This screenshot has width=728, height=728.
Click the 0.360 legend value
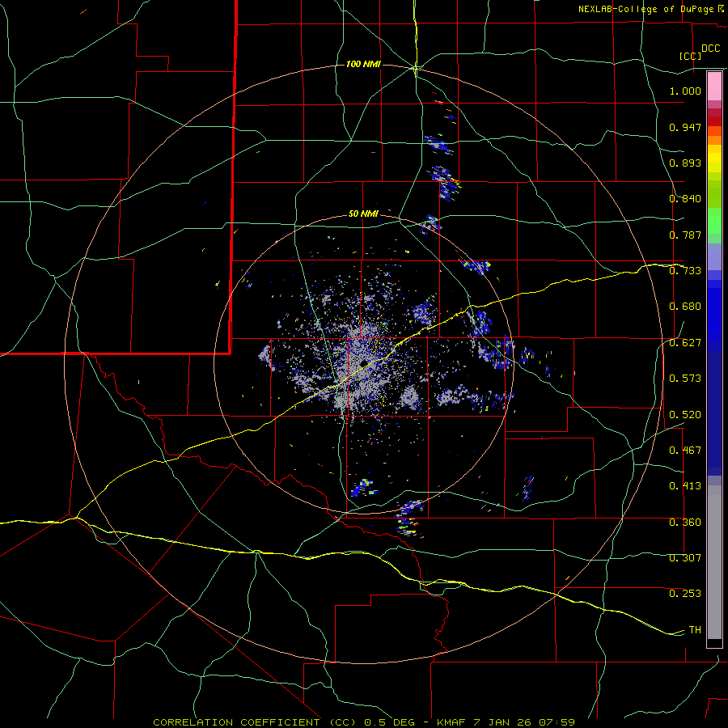pos(685,523)
